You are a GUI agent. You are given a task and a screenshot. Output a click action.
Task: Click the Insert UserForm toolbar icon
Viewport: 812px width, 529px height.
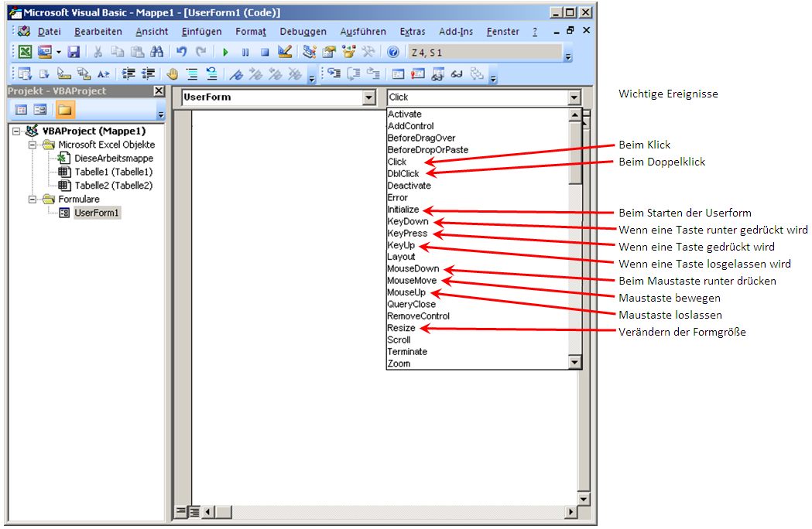click(45, 52)
